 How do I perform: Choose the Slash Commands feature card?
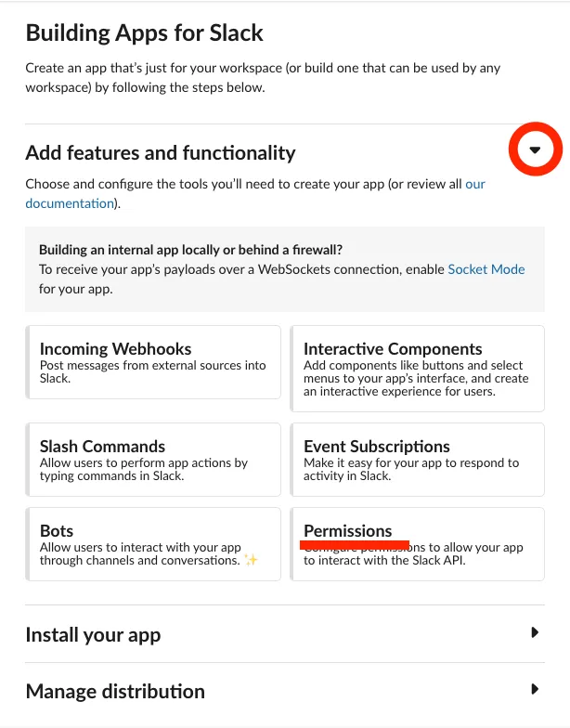[153, 461]
